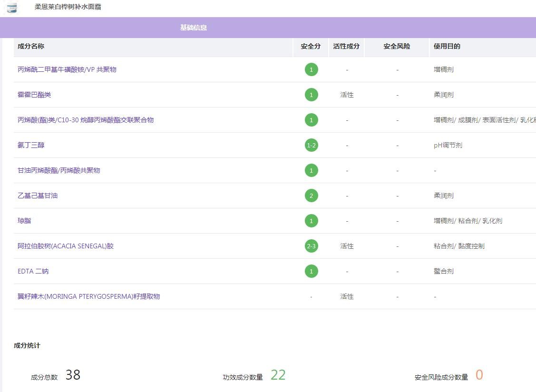Screen dimensions: 536x392
Task: Click the 安全分 column header
Action: (311, 46)
